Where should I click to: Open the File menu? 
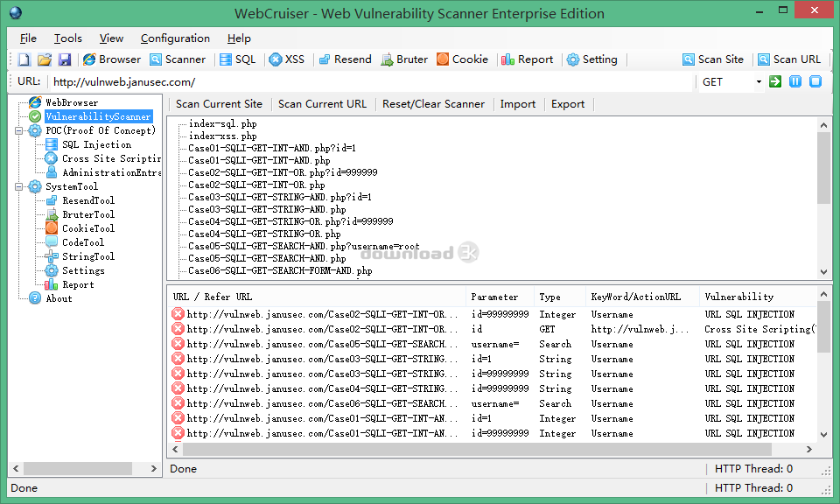28,38
